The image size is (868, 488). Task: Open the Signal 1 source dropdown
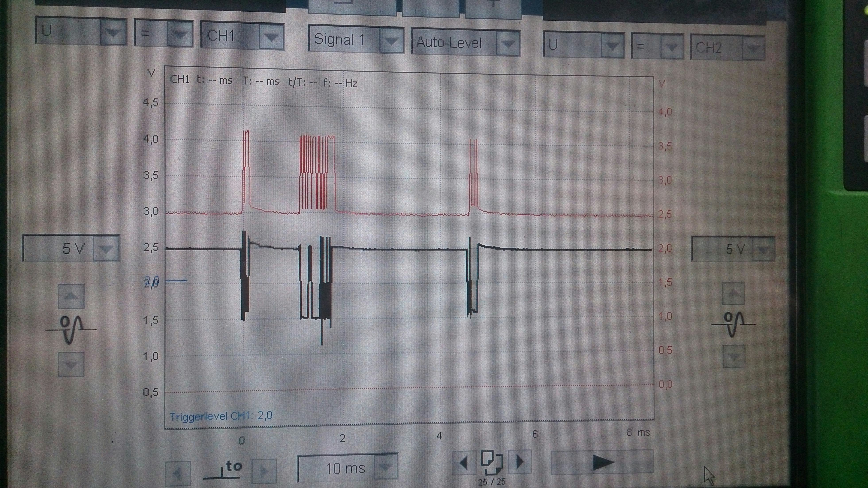391,41
